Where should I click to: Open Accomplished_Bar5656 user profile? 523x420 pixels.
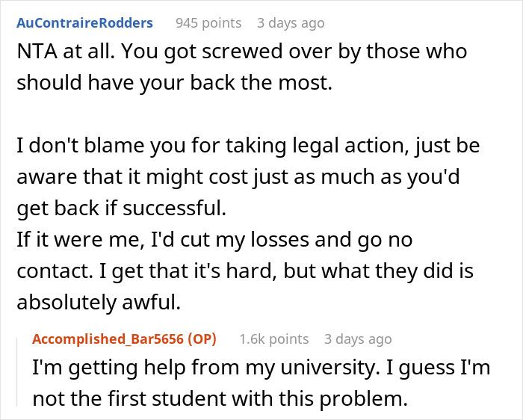click(108, 339)
